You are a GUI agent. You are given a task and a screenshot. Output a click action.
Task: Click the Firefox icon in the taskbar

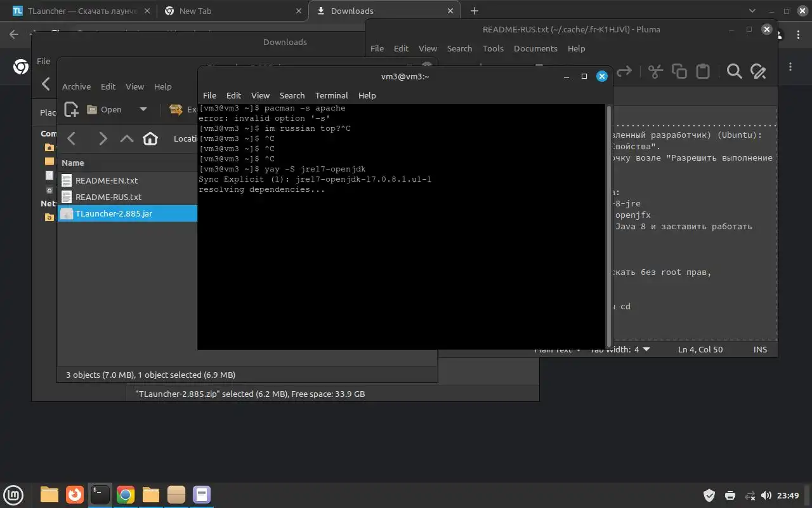click(75, 494)
